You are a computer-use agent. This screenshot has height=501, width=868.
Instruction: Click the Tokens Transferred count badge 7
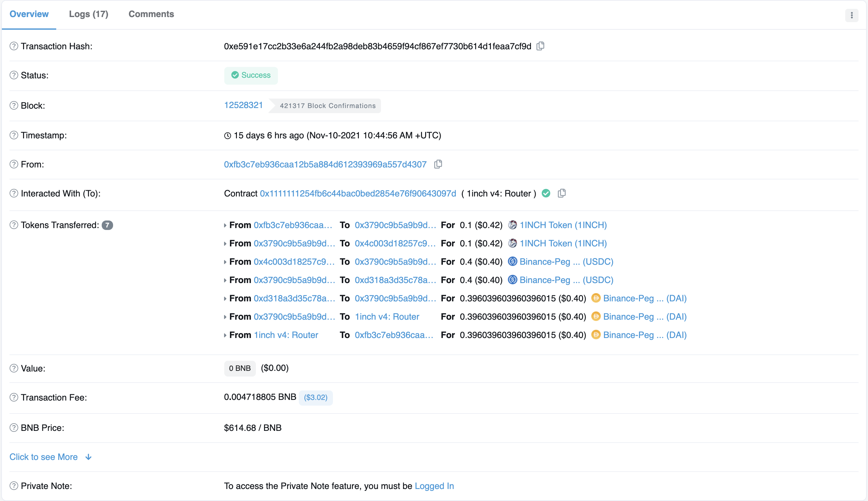tap(107, 225)
